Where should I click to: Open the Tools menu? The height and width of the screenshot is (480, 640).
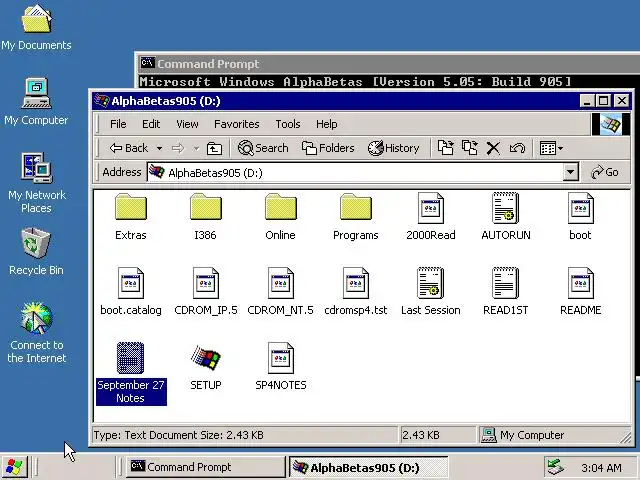[288, 124]
